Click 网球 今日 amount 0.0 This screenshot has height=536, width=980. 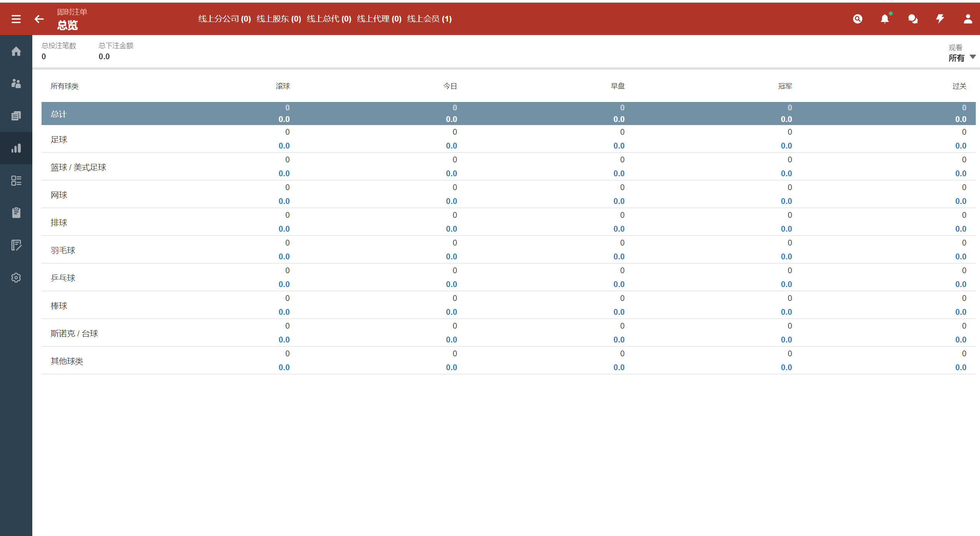[451, 201]
